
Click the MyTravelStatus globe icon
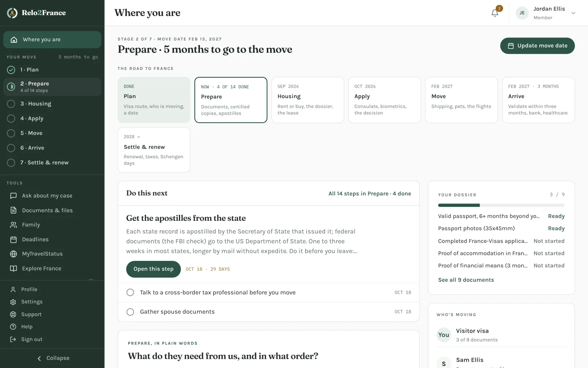point(14,254)
